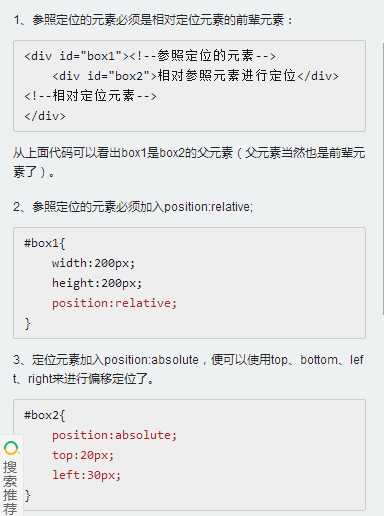Click the position:relative; line in the box1 CSS
Viewport: 384px width, 516px height.
(114, 303)
